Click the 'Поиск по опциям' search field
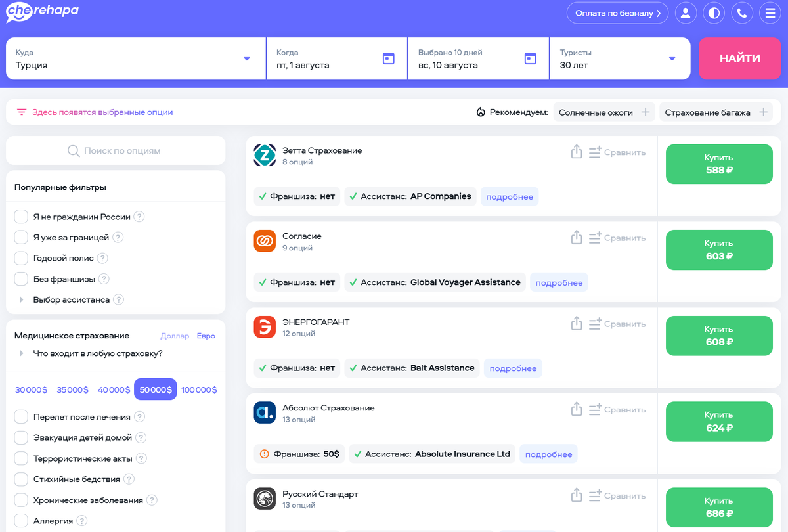Image resolution: width=788 pixels, height=532 pixels. tap(116, 150)
